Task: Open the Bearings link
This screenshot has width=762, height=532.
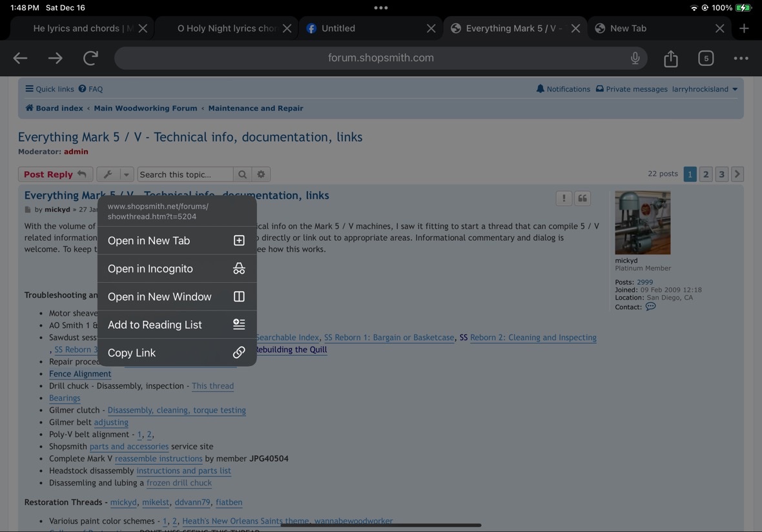Action: tap(65, 398)
